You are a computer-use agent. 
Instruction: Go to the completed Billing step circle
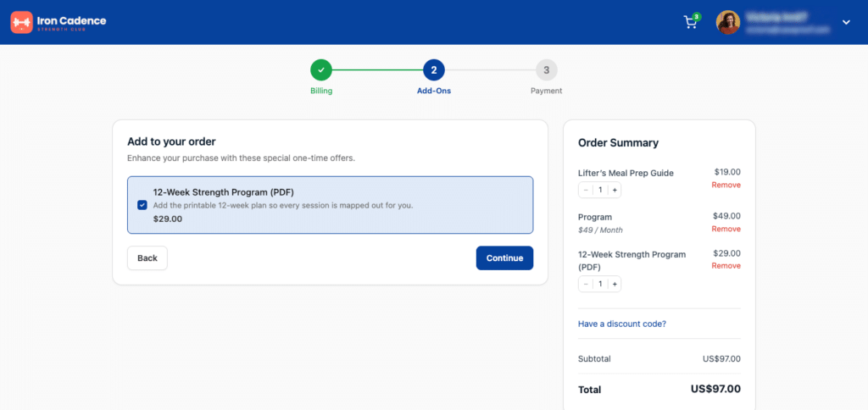click(321, 70)
